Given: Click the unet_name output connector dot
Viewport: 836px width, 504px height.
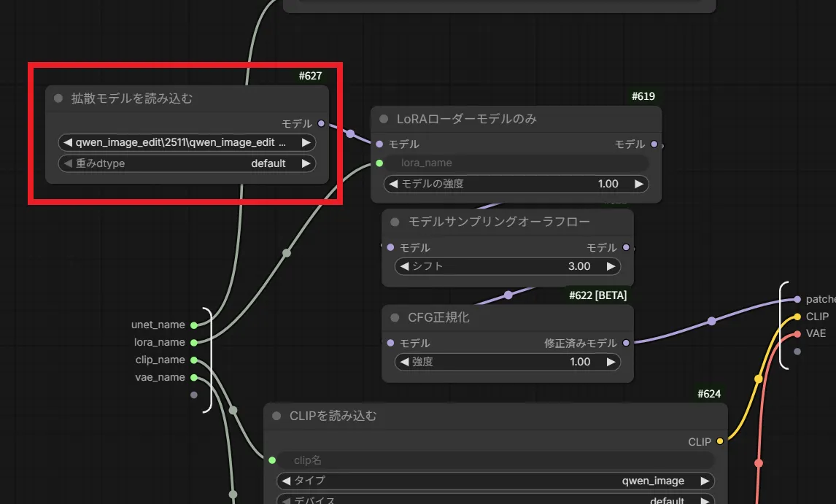Looking at the screenshot, I should point(193,325).
